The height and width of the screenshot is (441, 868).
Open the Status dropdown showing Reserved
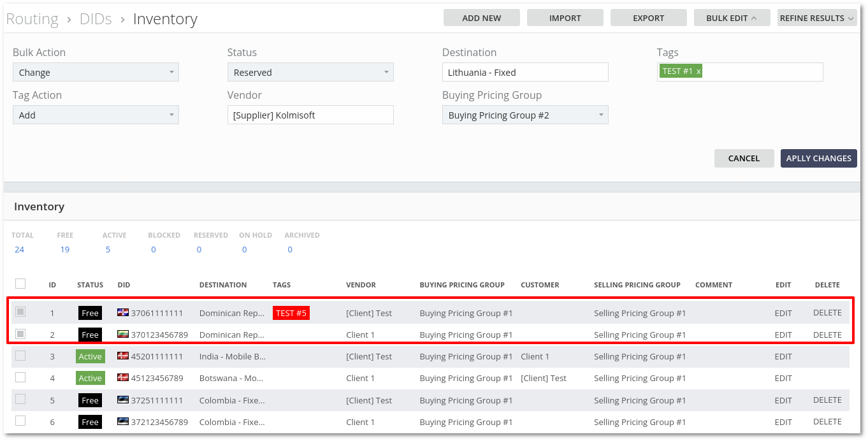[310, 73]
